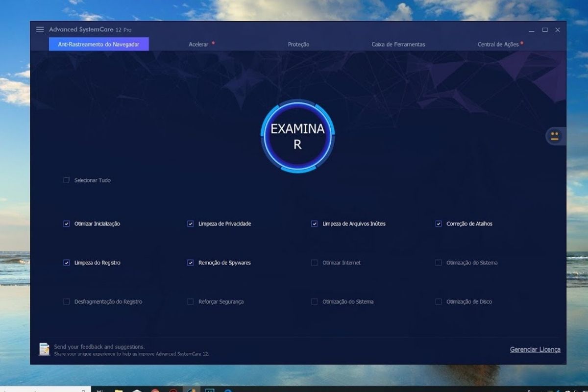Screen dimensions: 588x392
Task: Click the feedback notepad icon
Action: click(x=44, y=348)
